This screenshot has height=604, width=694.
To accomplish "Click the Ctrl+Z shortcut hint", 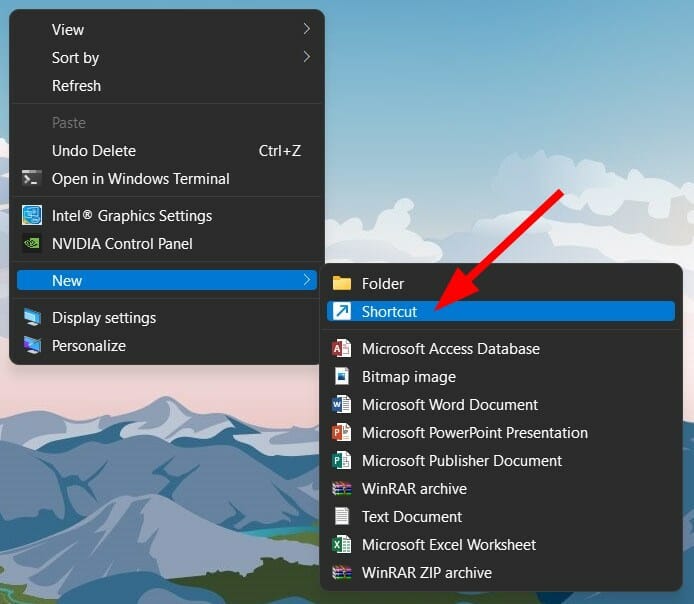I will [280, 150].
